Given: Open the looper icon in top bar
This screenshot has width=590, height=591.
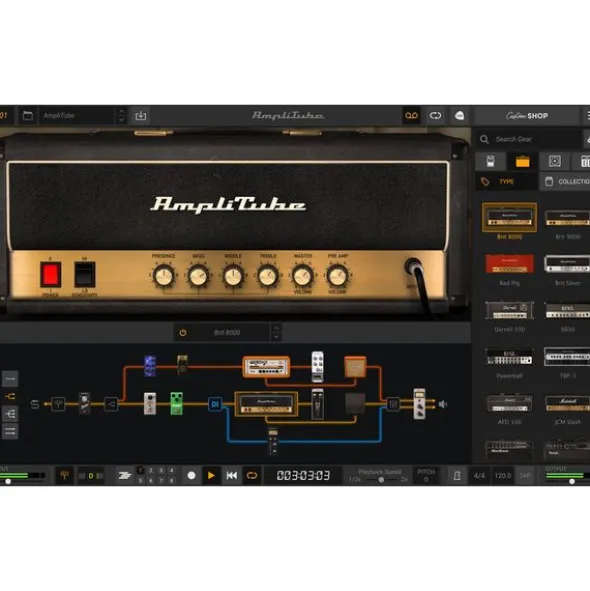Looking at the screenshot, I should (435, 115).
